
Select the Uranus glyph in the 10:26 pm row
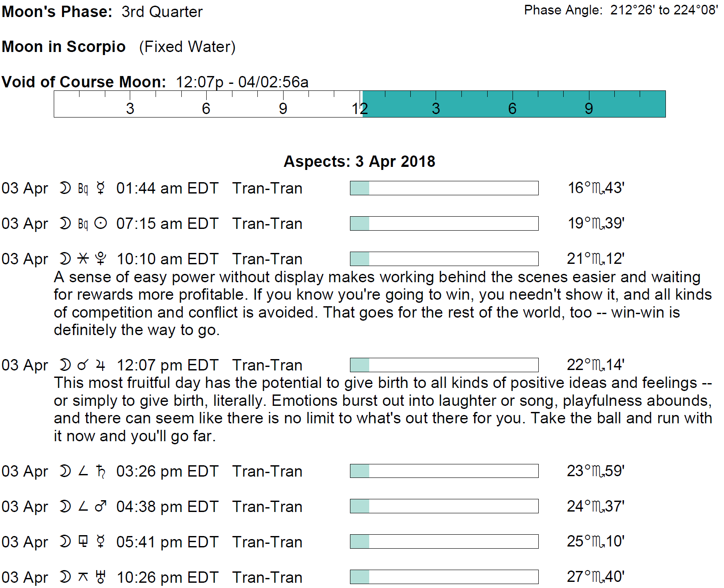100,578
